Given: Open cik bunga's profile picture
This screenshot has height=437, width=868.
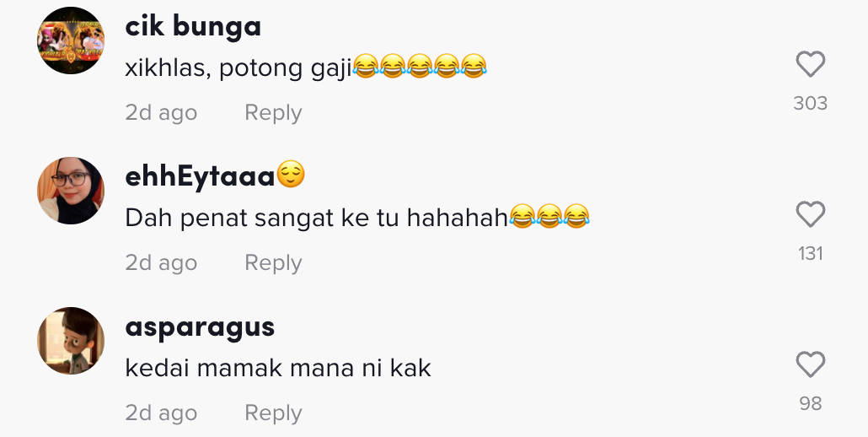Looking at the screenshot, I should [71, 40].
